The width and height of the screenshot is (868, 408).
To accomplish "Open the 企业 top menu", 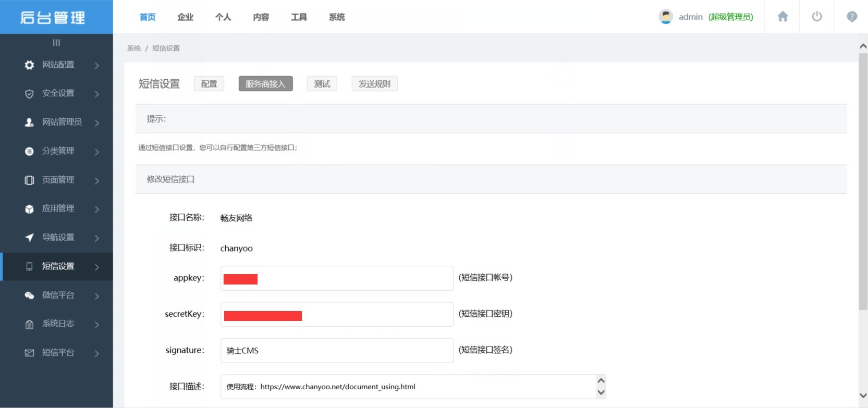I will pyautogui.click(x=186, y=17).
